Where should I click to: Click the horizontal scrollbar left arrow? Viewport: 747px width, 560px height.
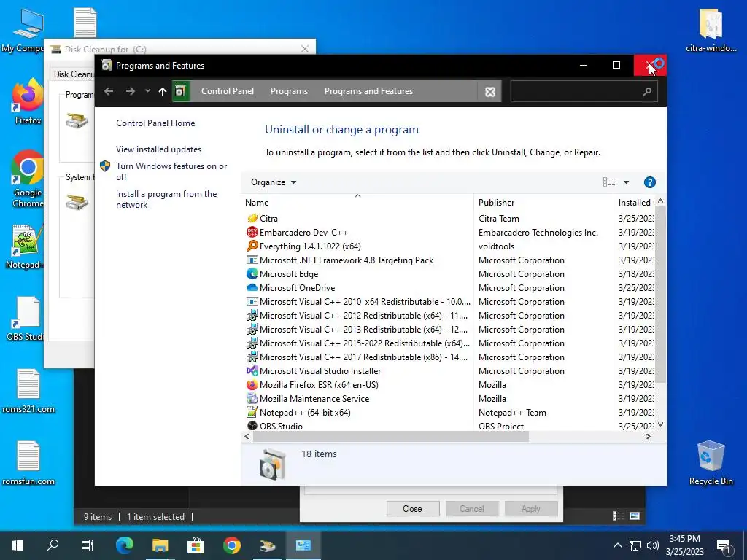pyautogui.click(x=247, y=436)
